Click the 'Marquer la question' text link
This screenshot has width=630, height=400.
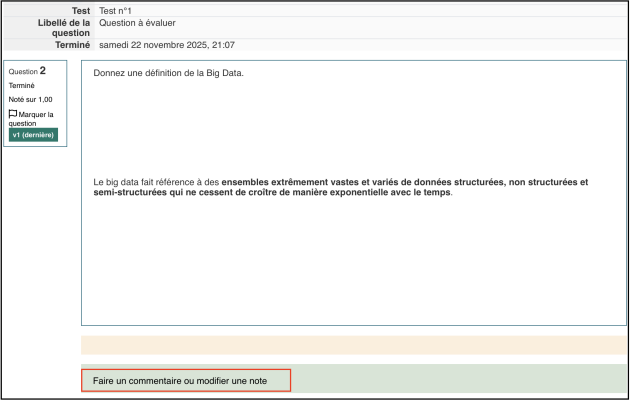pos(34,118)
